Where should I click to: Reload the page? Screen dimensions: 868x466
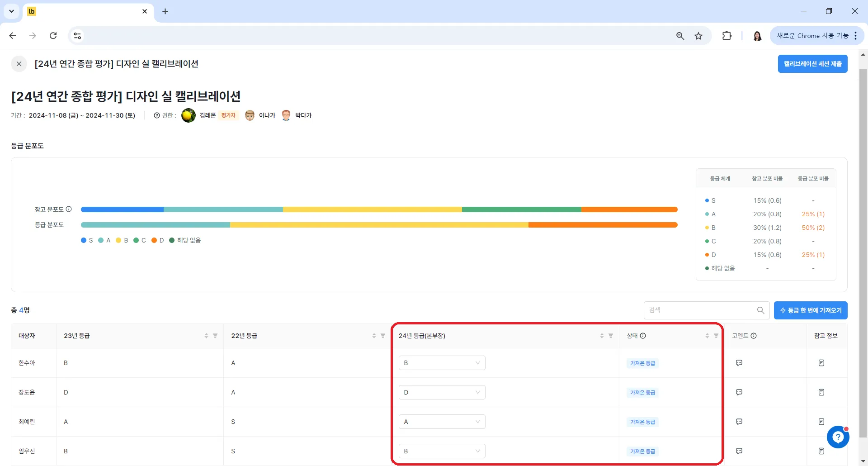coord(53,36)
